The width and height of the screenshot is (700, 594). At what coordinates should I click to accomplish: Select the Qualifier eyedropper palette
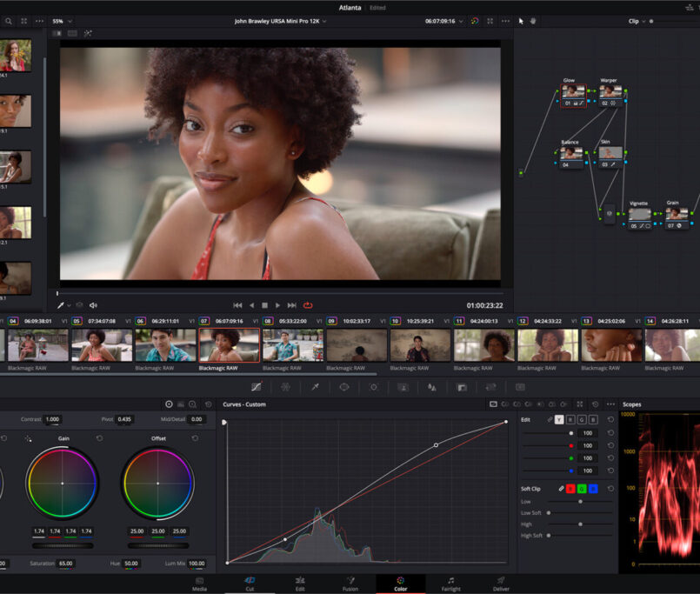[x=315, y=387]
